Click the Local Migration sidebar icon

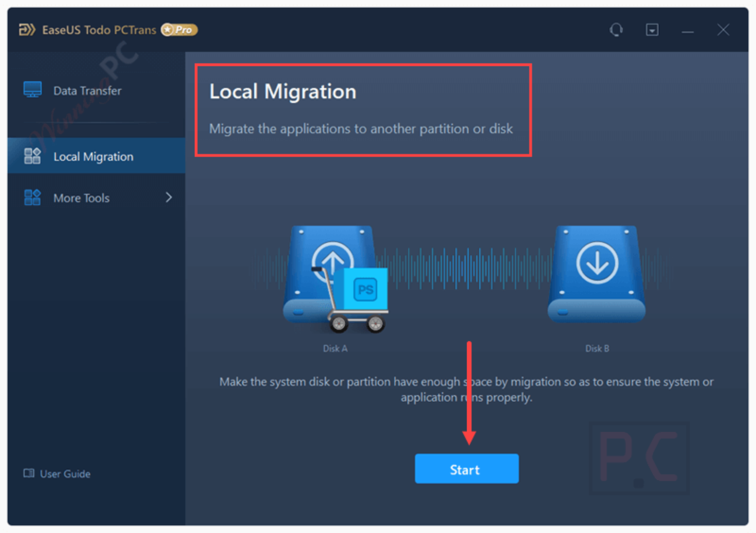click(32, 156)
